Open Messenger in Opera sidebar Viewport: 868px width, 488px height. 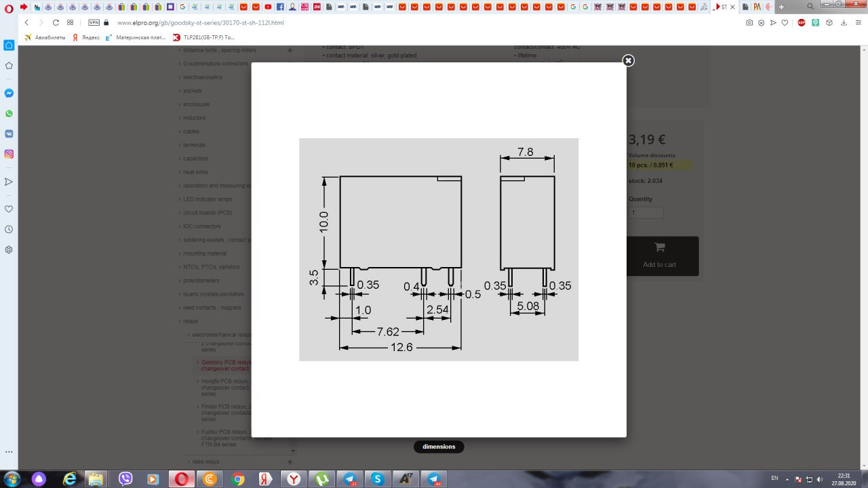[x=9, y=93]
